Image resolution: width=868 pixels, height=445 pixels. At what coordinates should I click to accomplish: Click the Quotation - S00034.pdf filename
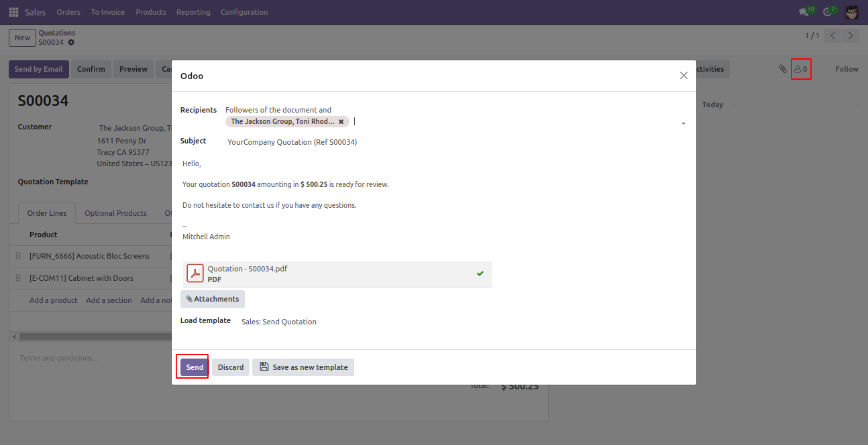point(248,269)
